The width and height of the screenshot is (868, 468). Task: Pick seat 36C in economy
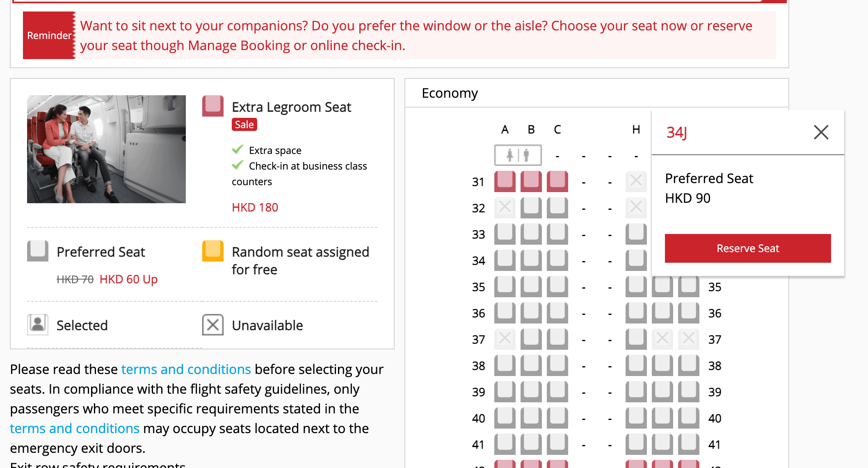point(557,313)
